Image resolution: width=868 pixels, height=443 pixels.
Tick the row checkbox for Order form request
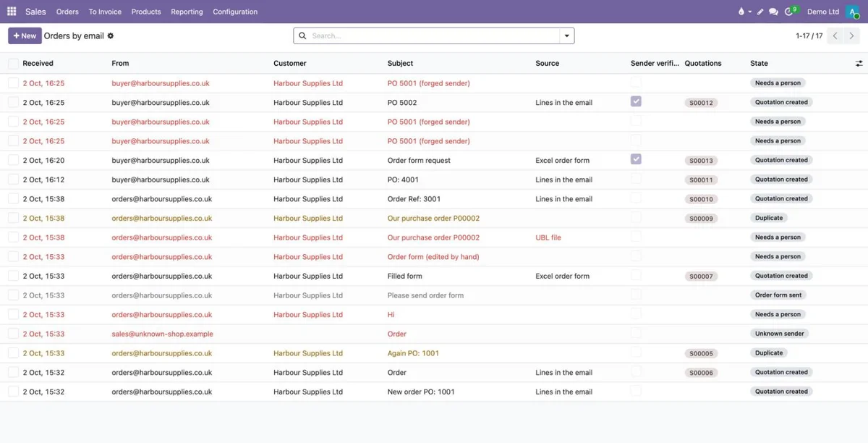pos(13,160)
